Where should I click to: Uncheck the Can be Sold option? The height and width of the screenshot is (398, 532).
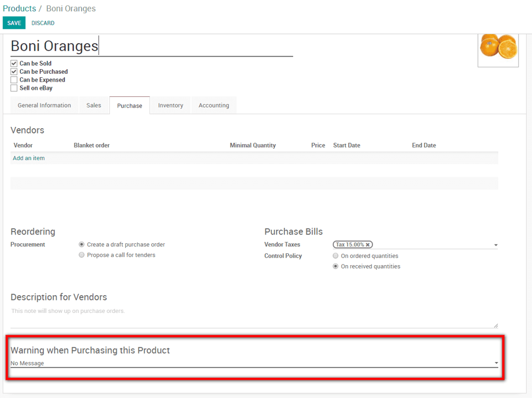click(14, 63)
